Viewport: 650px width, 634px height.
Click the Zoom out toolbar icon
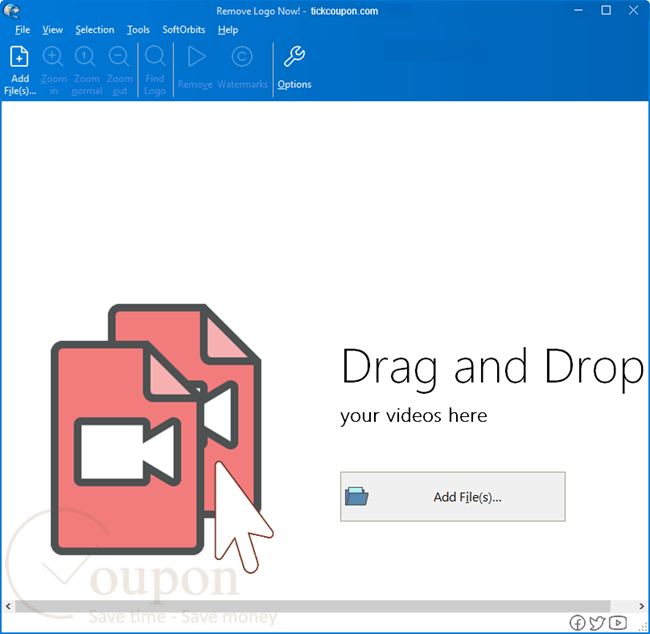pyautogui.click(x=119, y=57)
